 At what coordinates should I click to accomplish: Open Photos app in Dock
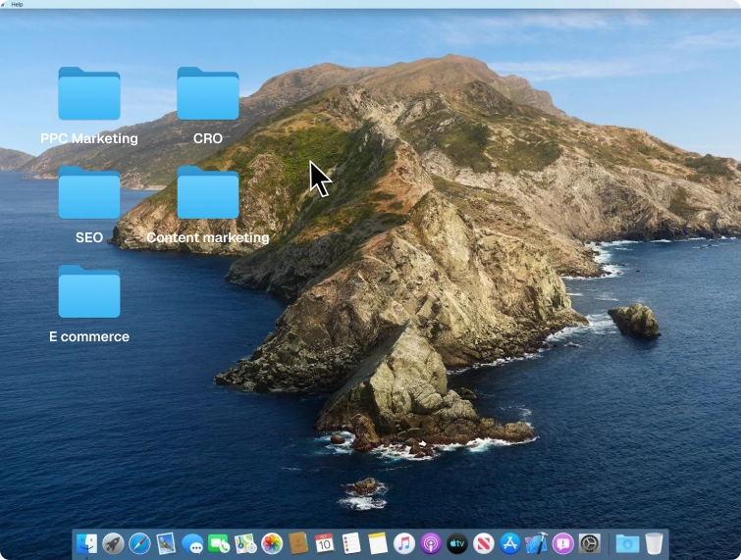(x=272, y=543)
